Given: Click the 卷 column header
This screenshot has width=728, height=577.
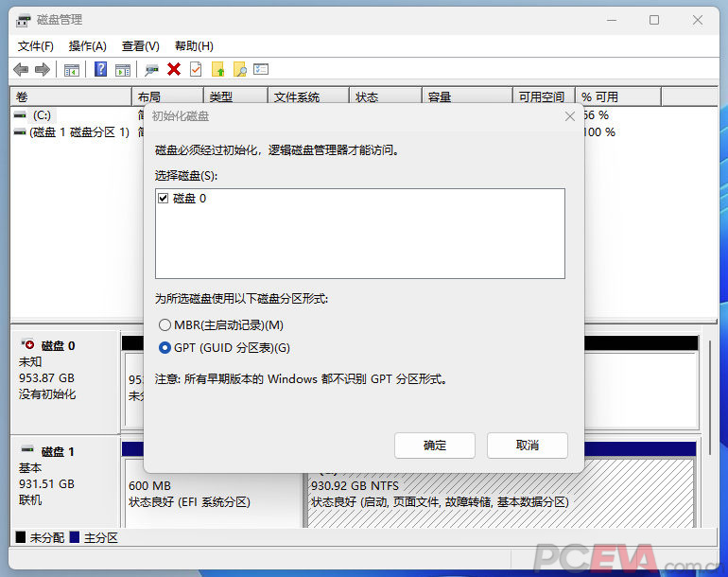Looking at the screenshot, I should [x=70, y=96].
